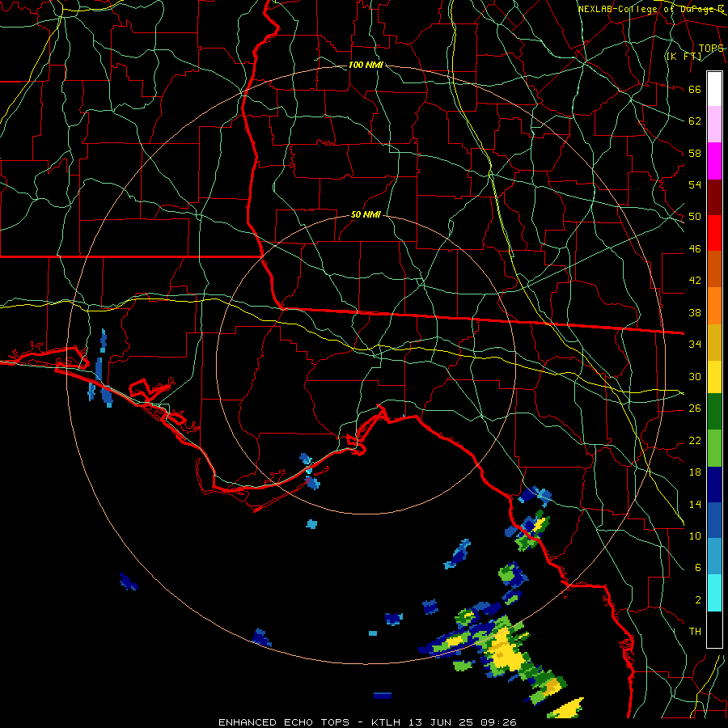
Task: Click the '62' legend value label
Action: click(695, 121)
